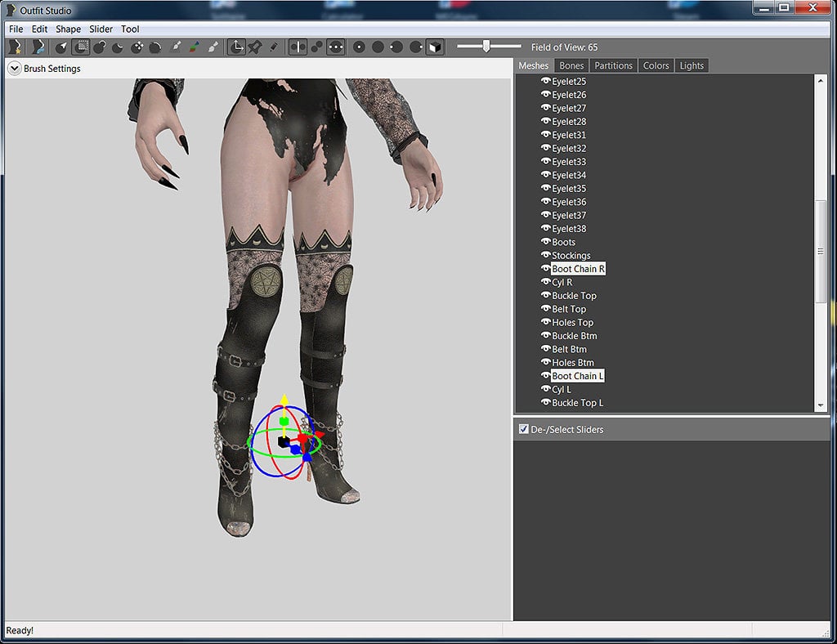Select the Alpha brush icon

(x=213, y=47)
